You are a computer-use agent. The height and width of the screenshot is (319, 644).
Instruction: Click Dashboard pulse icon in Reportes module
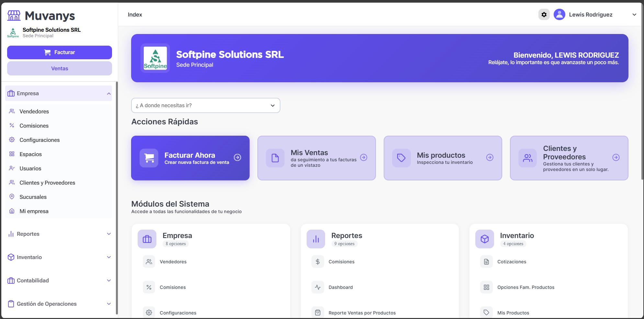tap(318, 287)
